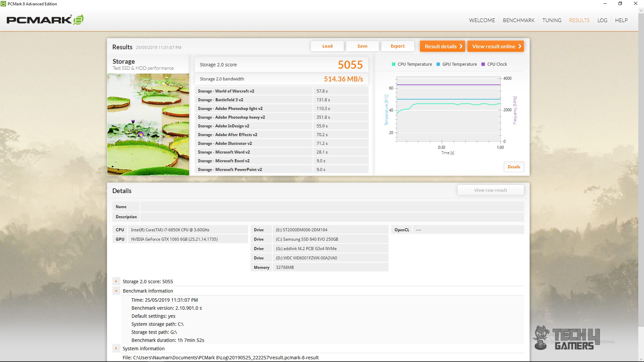Image resolution: width=644 pixels, height=362 pixels.
Task: Click the Storage 2.0 score value 5055
Action: coord(350,65)
